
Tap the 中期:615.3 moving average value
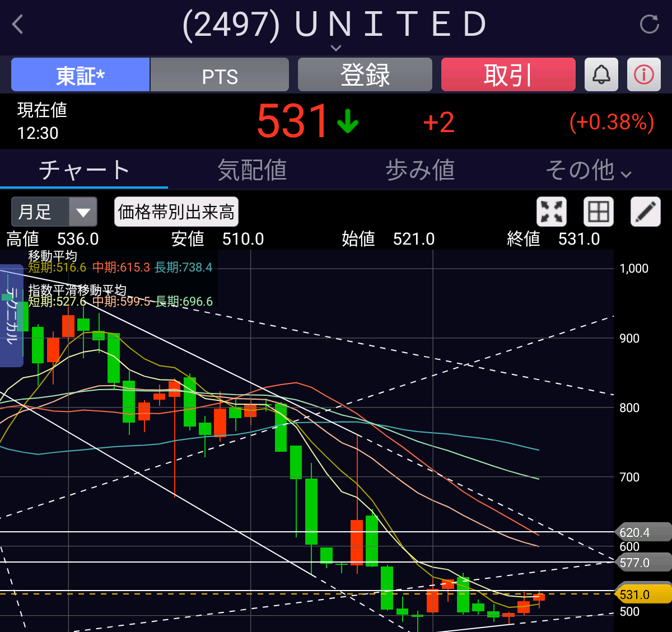coord(121,268)
